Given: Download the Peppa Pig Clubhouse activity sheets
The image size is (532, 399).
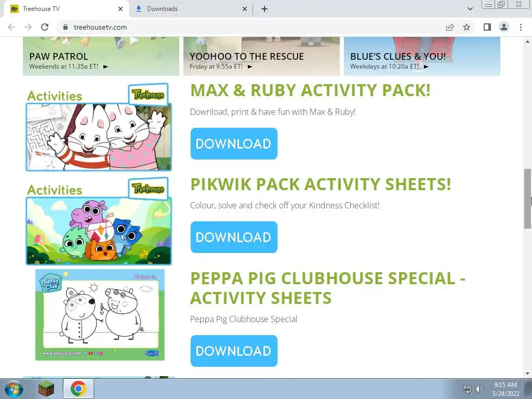Looking at the screenshot, I should (x=234, y=351).
